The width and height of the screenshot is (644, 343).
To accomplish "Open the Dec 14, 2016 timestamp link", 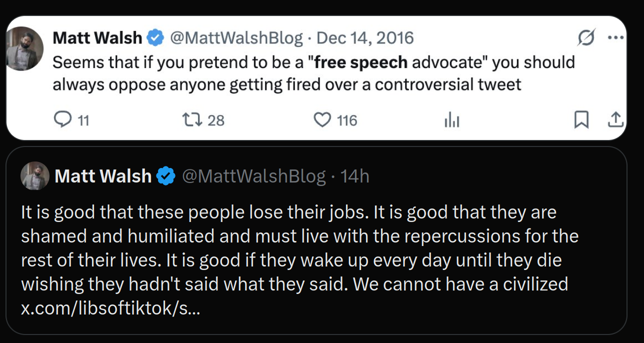I will pos(365,37).
